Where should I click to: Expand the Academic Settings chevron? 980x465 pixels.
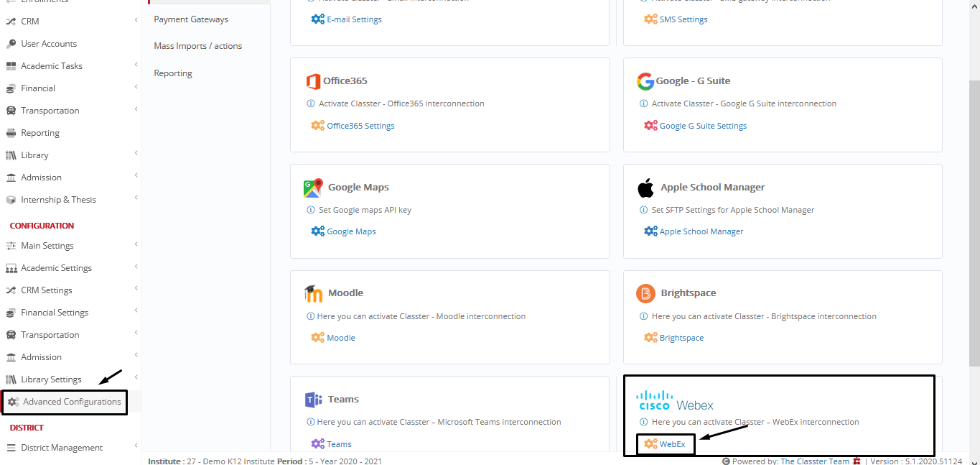point(136,268)
